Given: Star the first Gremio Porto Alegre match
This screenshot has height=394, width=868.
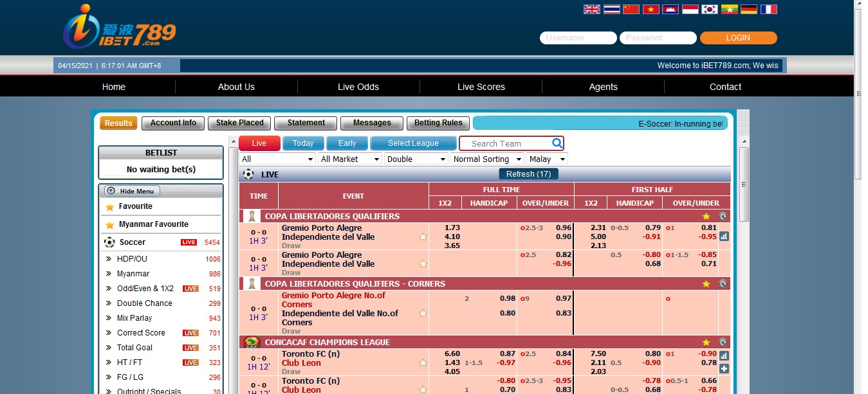Looking at the screenshot, I should click(x=423, y=237).
